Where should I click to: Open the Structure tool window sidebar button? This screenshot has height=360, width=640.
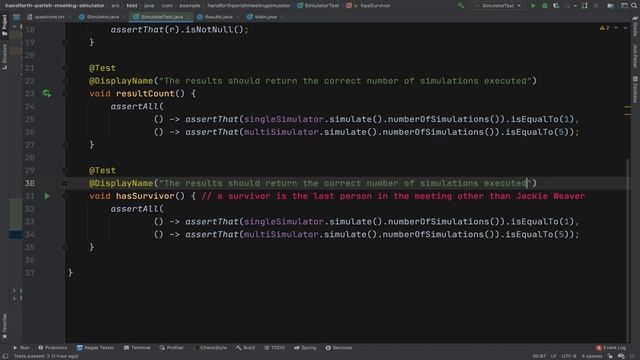pyautogui.click(x=4, y=57)
